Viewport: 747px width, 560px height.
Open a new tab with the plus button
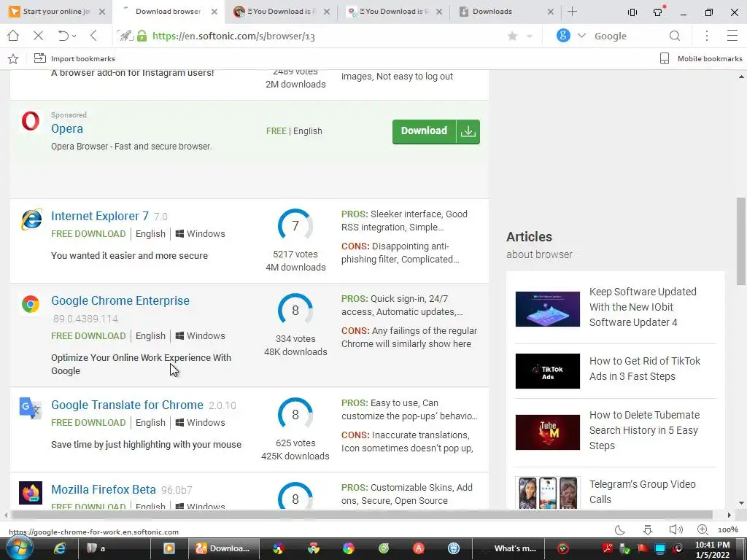click(x=573, y=12)
